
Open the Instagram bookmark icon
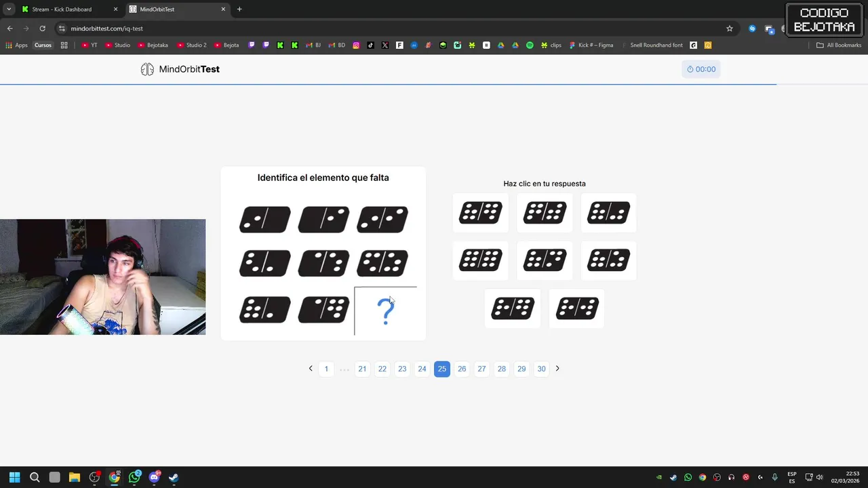[x=356, y=45]
